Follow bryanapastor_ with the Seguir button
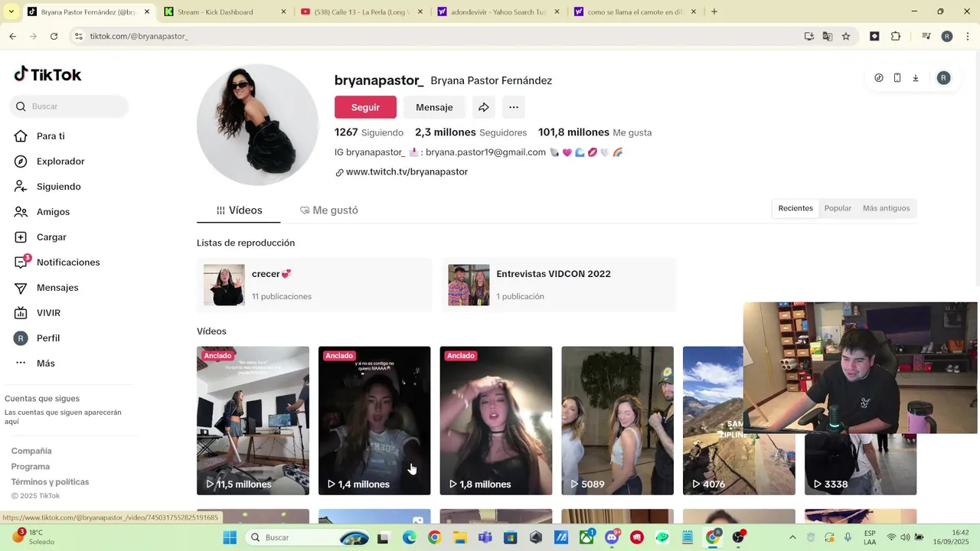Screen dimensions: 980x551 pos(365,107)
